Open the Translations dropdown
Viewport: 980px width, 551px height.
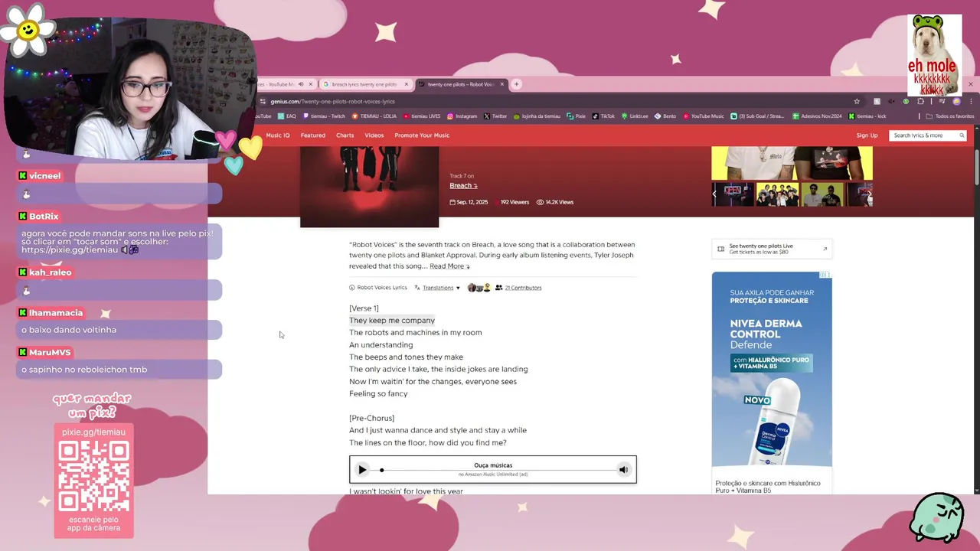click(x=437, y=288)
